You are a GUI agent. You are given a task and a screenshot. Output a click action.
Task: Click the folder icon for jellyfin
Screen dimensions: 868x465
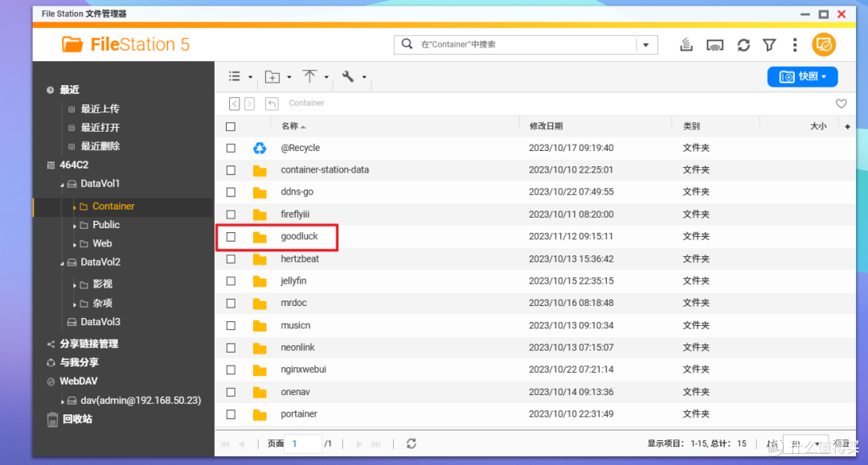260,281
